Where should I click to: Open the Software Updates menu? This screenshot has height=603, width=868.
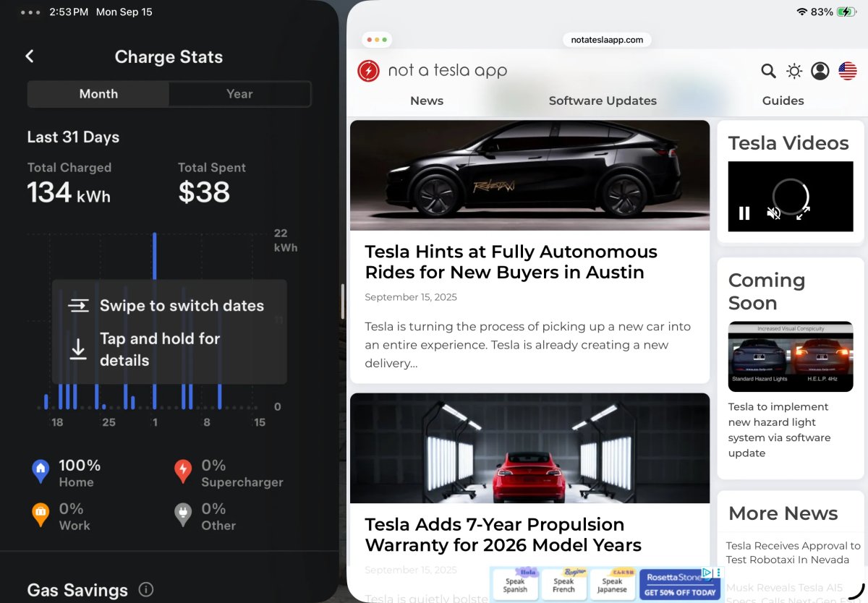pyautogui.click(x=603, y=101)
